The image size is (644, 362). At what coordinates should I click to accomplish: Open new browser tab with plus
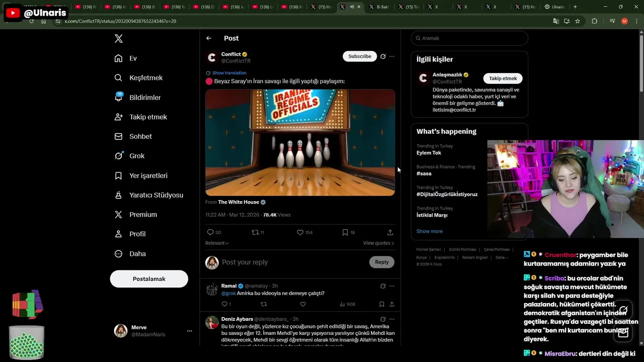point(575,7)
